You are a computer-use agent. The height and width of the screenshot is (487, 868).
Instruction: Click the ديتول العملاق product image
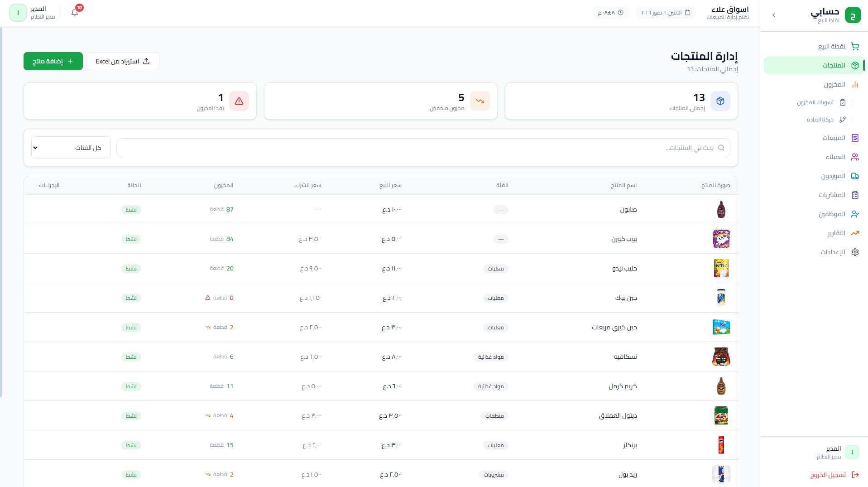click(721, 415)
